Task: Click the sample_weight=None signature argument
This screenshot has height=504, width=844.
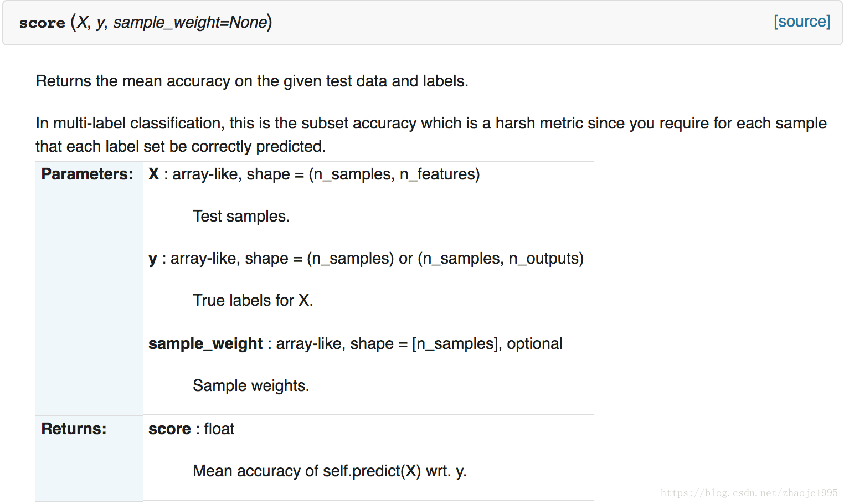Action: point(191,22)
